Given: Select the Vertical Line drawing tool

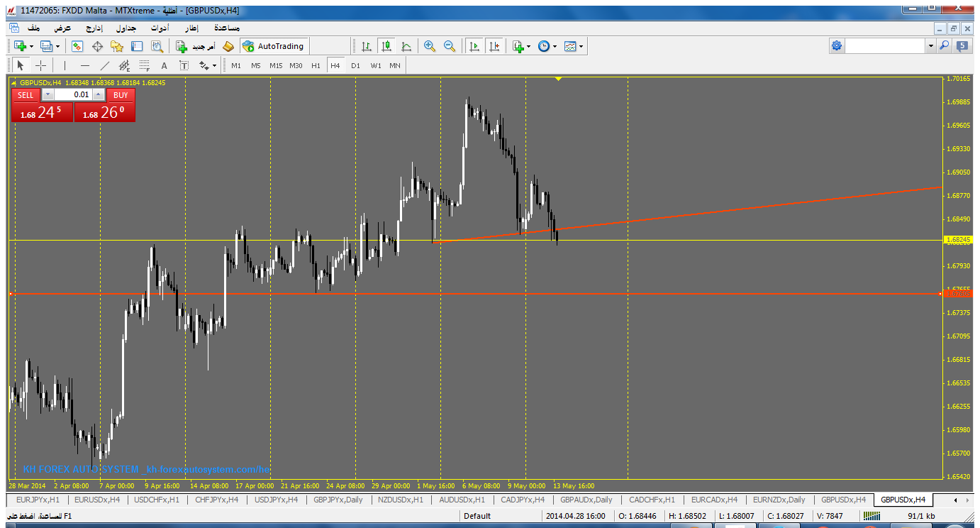Looking at the screenshot, I should (65, 65).
